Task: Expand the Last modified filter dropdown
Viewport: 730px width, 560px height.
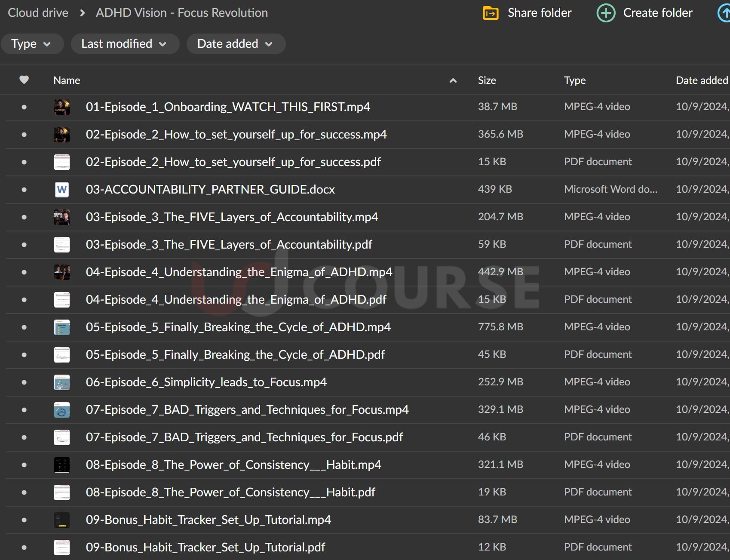Action: pyautogui.click(x=124, y=44)
